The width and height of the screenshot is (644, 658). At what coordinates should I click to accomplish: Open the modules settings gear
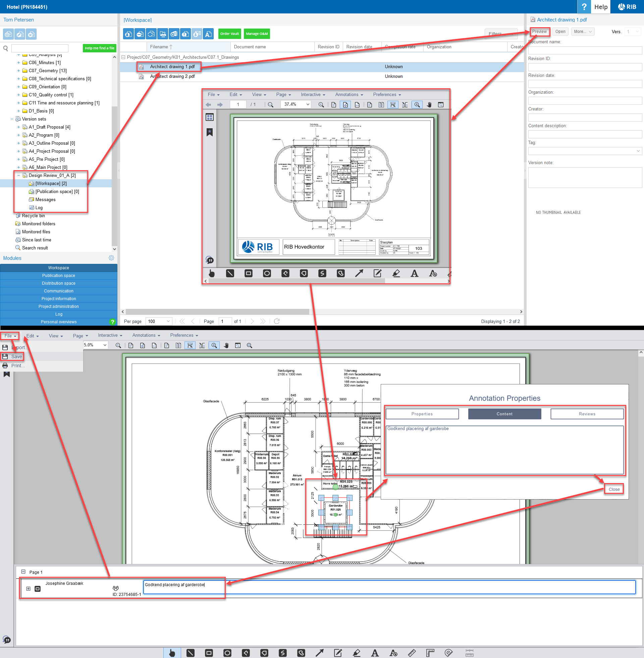111,258
